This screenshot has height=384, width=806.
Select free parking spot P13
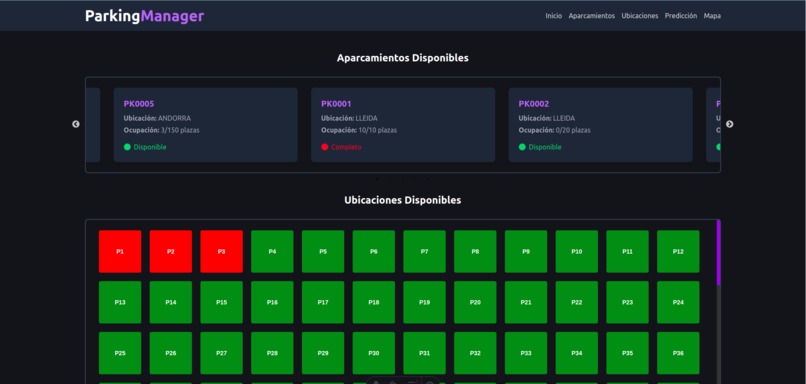pos(120,302)
